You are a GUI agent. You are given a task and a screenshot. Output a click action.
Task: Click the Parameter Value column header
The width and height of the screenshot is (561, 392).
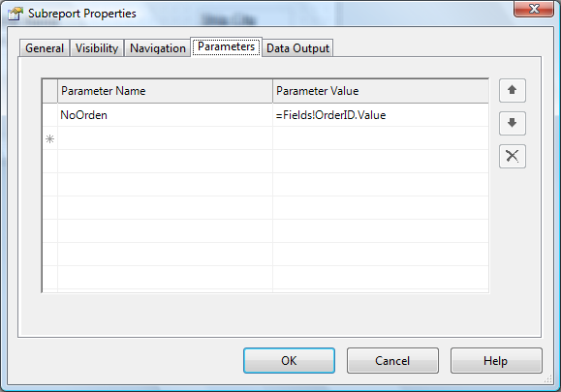click(381, 91)
